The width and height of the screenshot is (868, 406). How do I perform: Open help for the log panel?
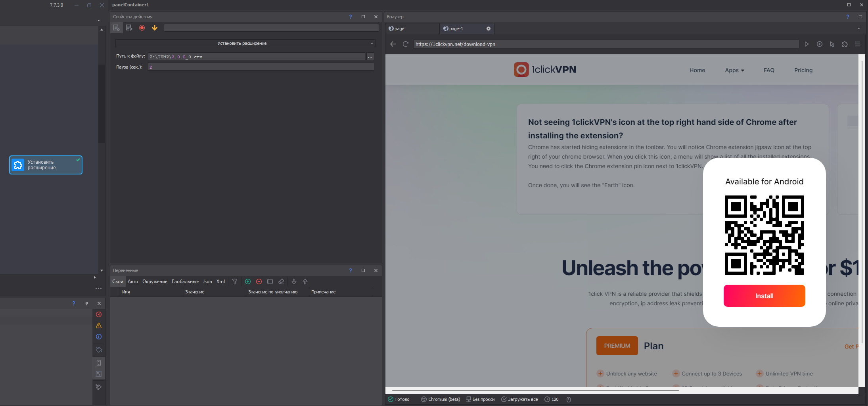pos(74,303)
